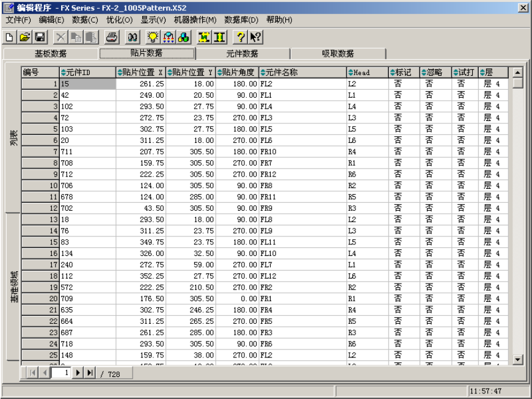This screenshot has width=532, height=399.
Task: Open the 机器操作(M) menu
Action: (195, 20)
